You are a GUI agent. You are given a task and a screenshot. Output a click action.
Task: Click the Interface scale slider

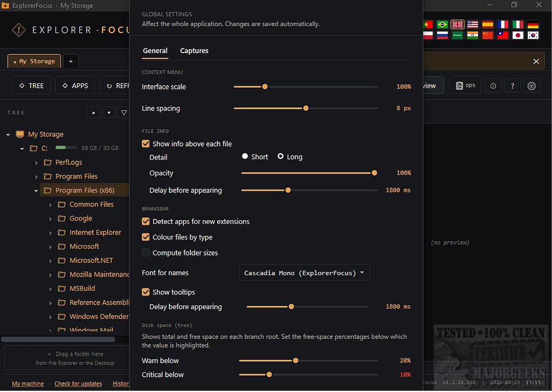(x=306, y=87)
